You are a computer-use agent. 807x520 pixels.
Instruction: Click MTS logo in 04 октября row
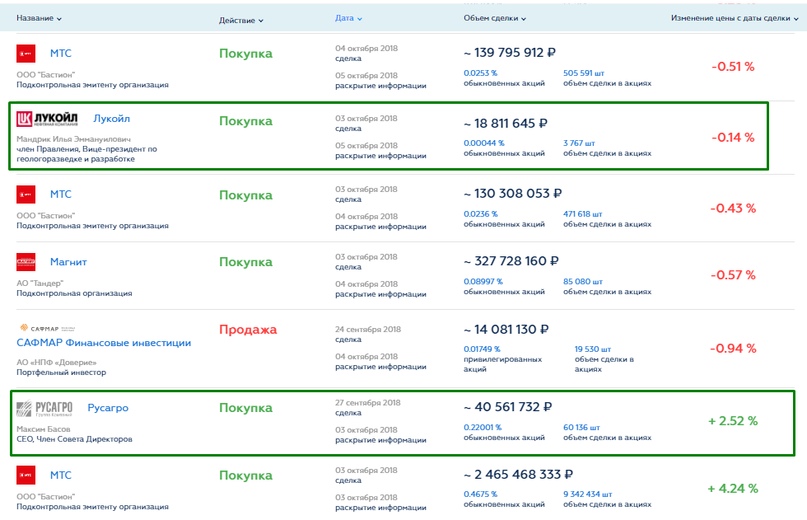[26, 54]
